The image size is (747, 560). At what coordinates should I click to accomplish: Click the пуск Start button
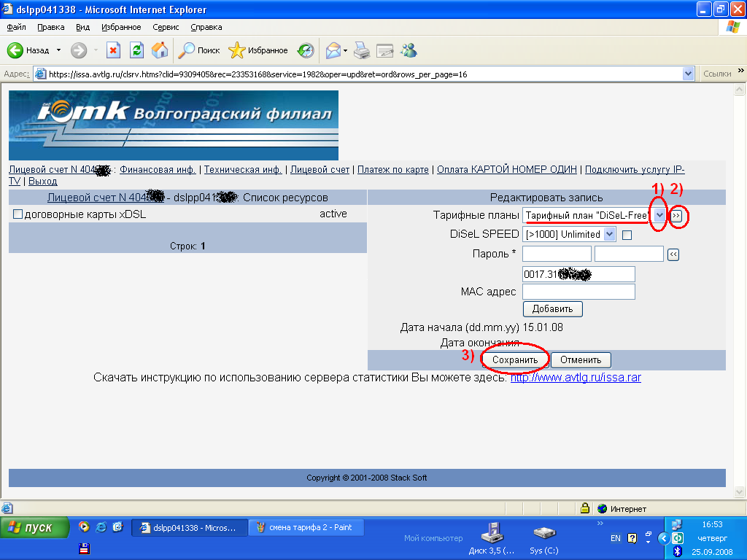pos(34,527)
